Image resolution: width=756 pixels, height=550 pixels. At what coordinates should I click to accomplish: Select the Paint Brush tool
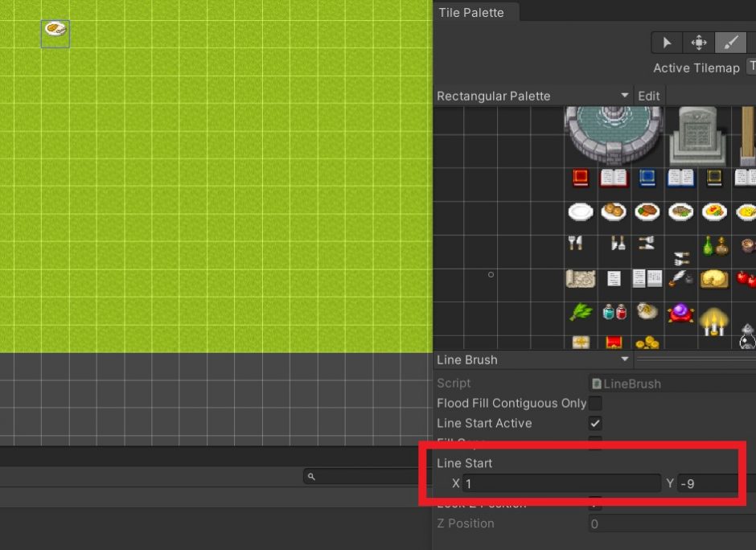click(729, 42)
